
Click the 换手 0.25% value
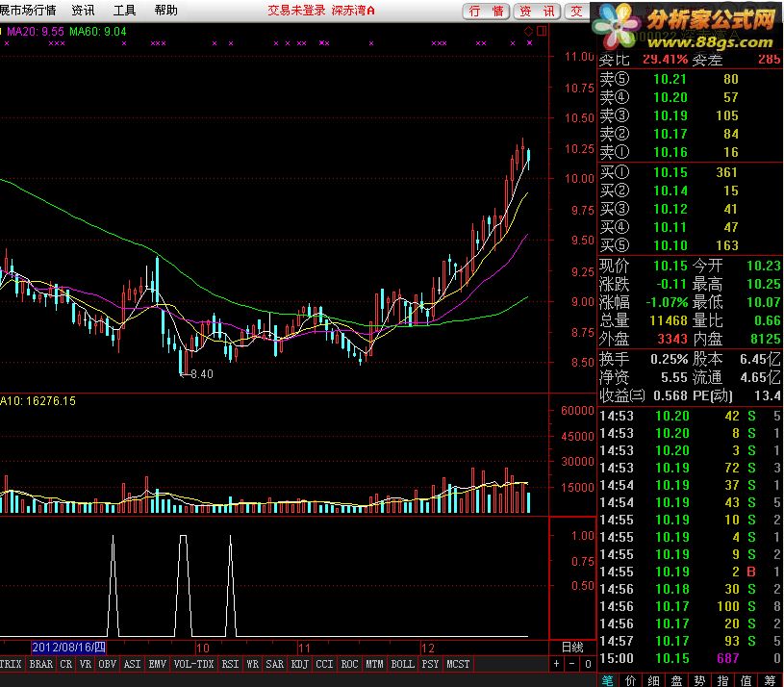pyautogui.click(x=669, y=359)
